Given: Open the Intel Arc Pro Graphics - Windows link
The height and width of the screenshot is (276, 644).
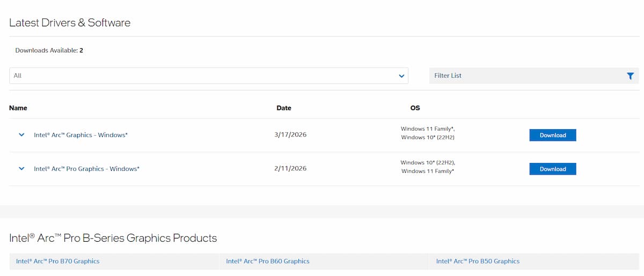Looking at the screenshot, I should coord(86,169).
